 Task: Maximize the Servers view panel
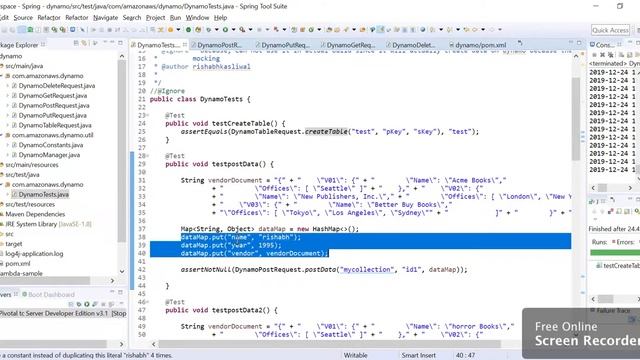(x=120, y=292)
